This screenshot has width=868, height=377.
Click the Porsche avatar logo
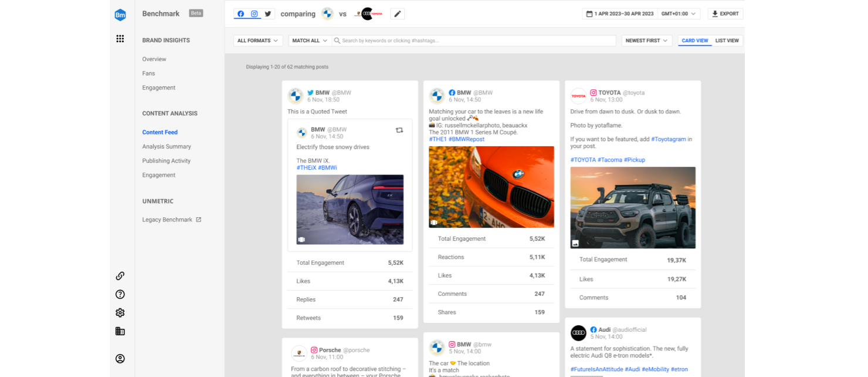(299, 353)
